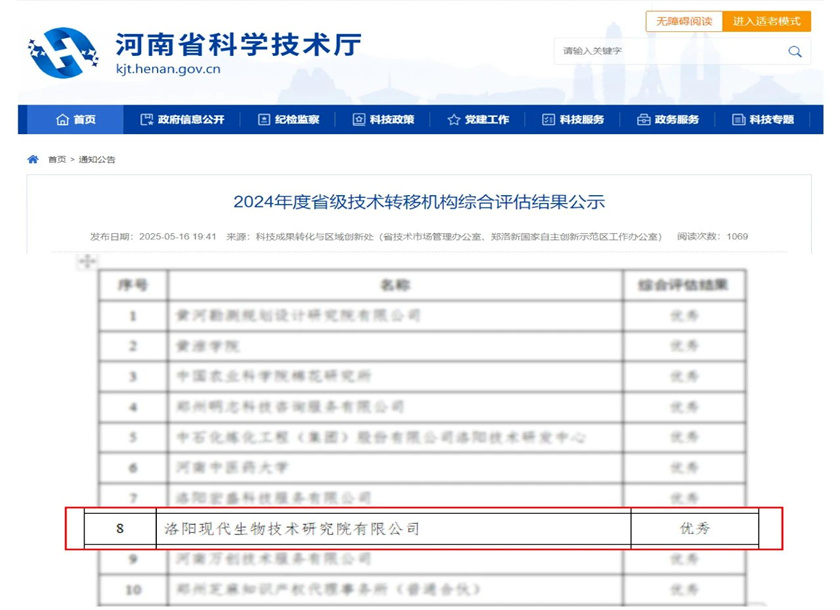840x610 pixels.
Task: Click the 无障碍阅读 button
Action: (684, 21)
